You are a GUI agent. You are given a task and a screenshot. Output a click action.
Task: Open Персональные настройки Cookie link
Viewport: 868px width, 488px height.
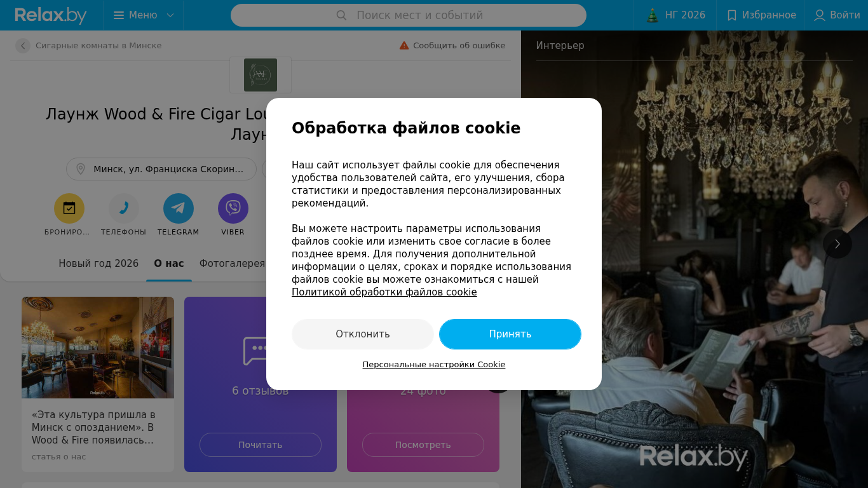(x=434, y=365)
